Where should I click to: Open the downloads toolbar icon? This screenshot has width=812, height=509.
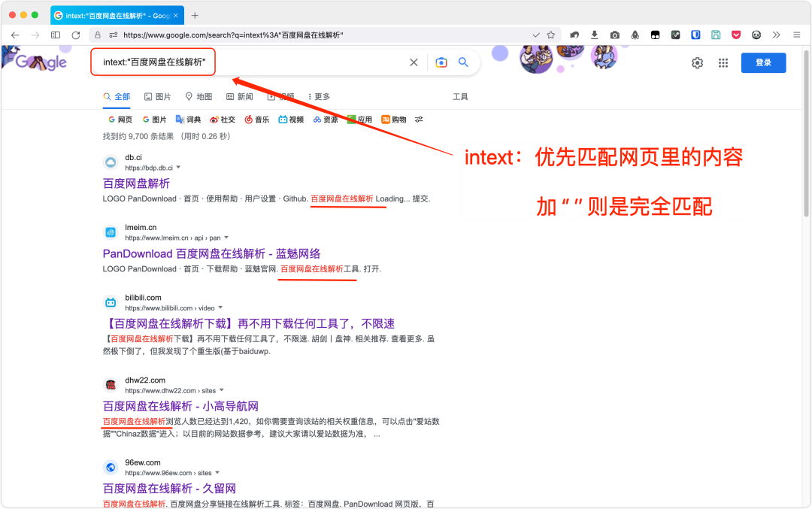[x=595, y=35]
